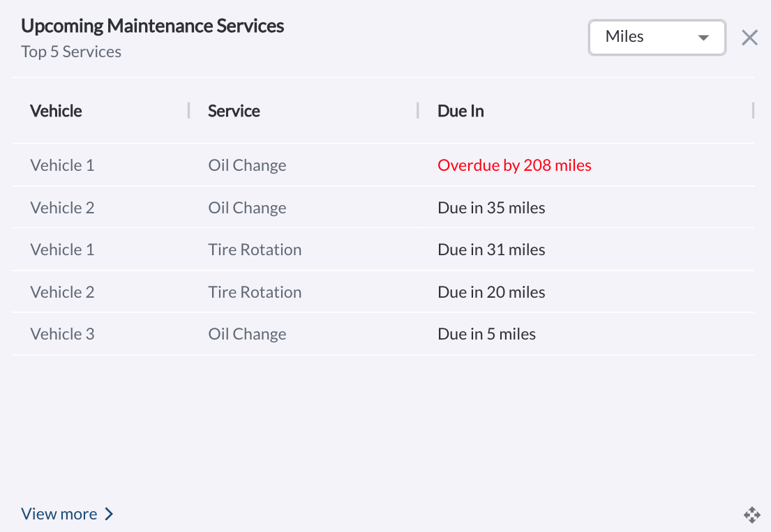This screenshot has width=771, height=532.
Task: Click Vehicle 1 in the Oil Change row
Action: pyautogui.click(x=62, y=165)
